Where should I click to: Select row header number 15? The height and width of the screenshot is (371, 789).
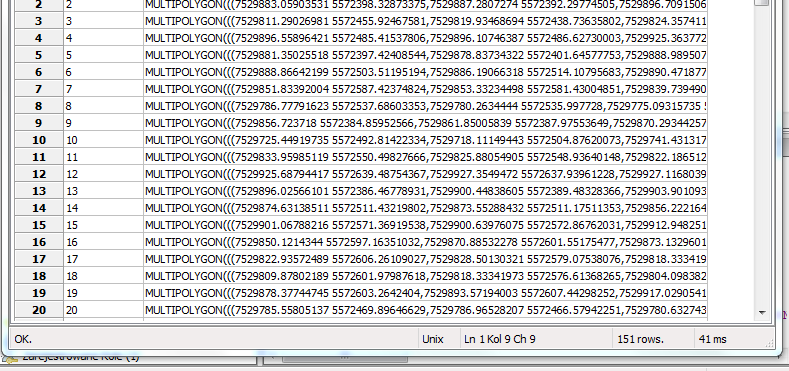coord(39,225)
